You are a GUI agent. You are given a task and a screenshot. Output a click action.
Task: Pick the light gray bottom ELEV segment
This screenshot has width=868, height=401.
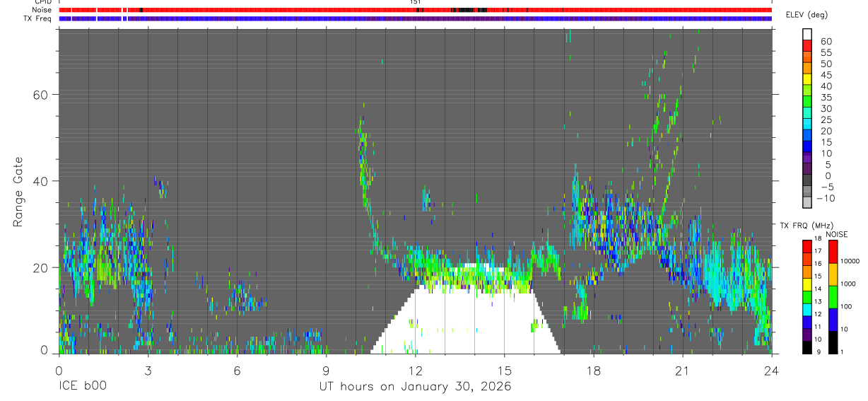[x=807, y=202]
